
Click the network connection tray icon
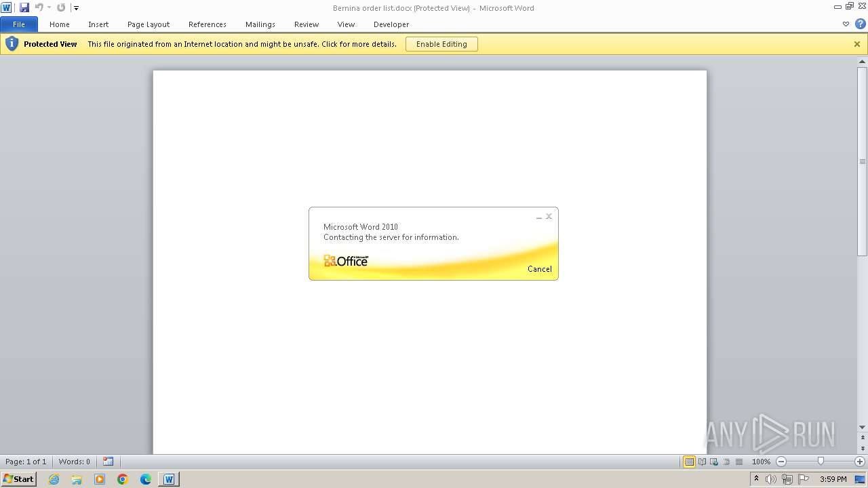(x=787, y=479)
